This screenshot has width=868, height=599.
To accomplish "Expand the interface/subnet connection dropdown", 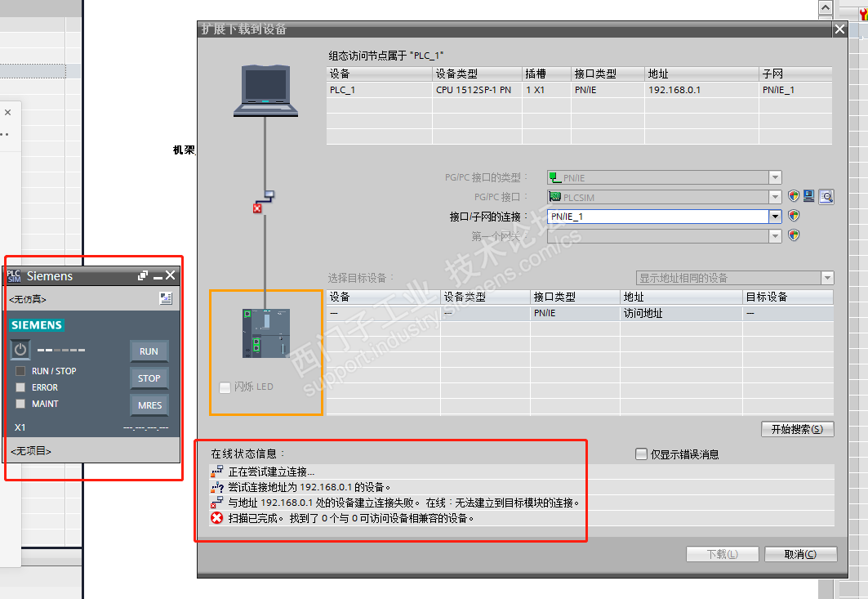I will [775, 217].
